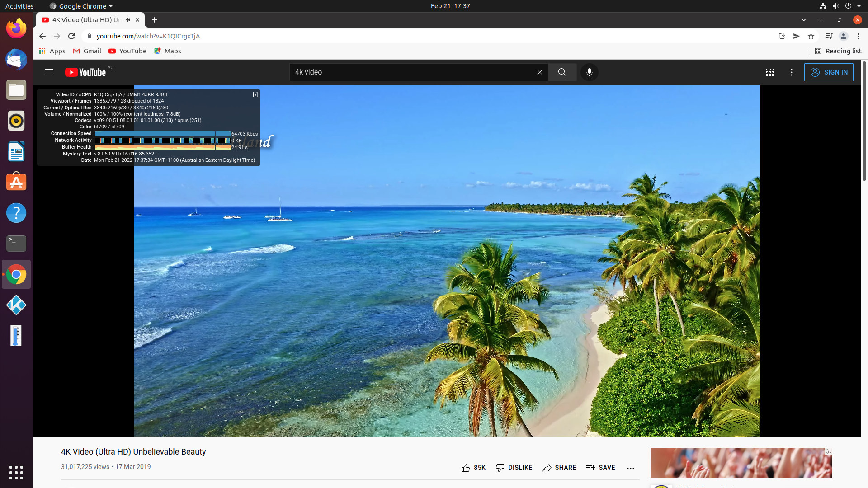The image size is (868, 488).
Task: Start voice search with microphone
Action: [589, 72]
